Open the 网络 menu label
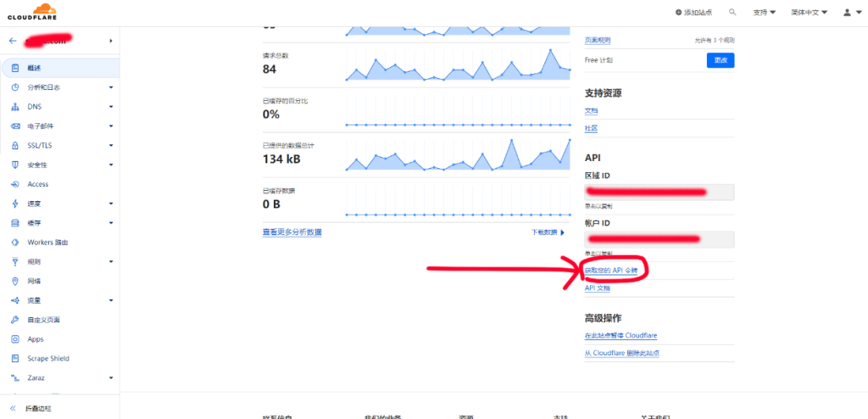Screen dimensions: 868x419 click(x=34, y=281)
